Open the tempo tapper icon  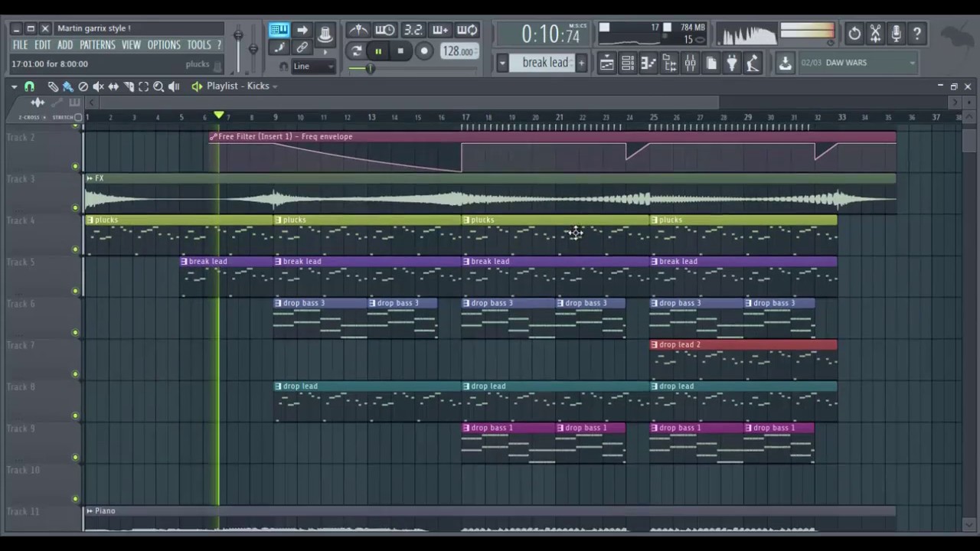(x=753, y=64)
